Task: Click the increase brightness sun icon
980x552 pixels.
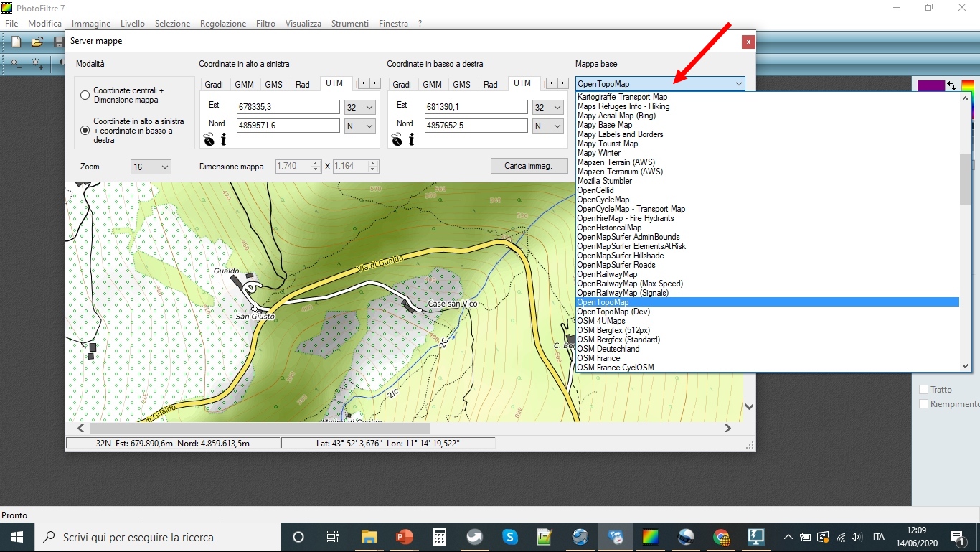Action: pyautogui.click(x=37, y=64)
